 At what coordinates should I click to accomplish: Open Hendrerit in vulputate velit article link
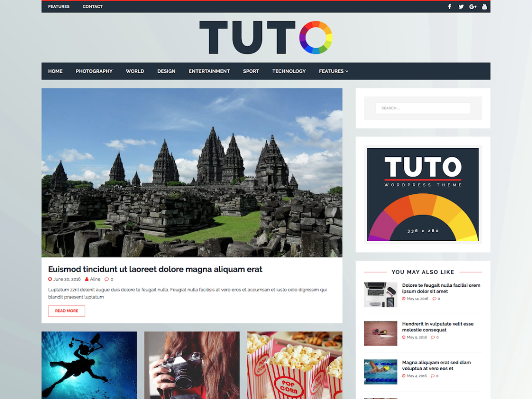[x=437, y=327]
